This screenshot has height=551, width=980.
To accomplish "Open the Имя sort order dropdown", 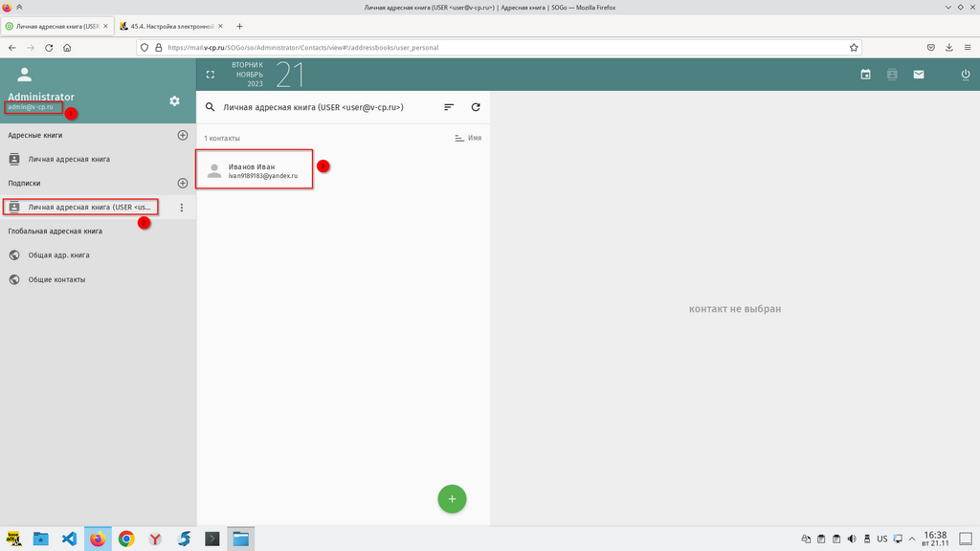I will (x=467, y=139).
